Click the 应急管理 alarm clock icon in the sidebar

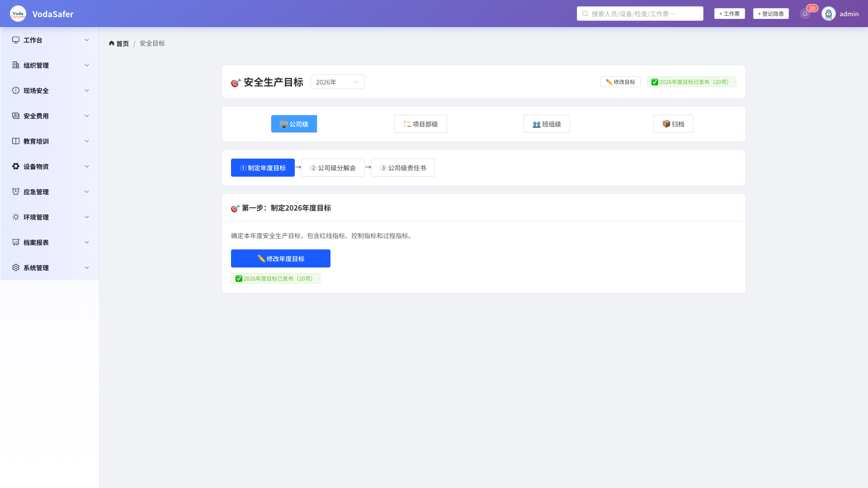pos(16,192)
